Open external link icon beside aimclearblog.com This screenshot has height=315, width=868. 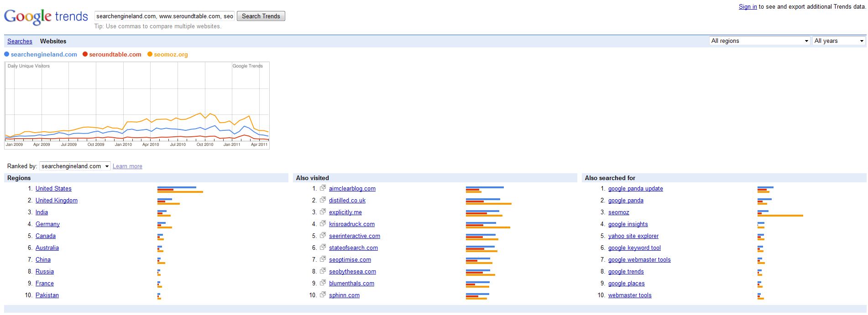[x=323, y=188]
